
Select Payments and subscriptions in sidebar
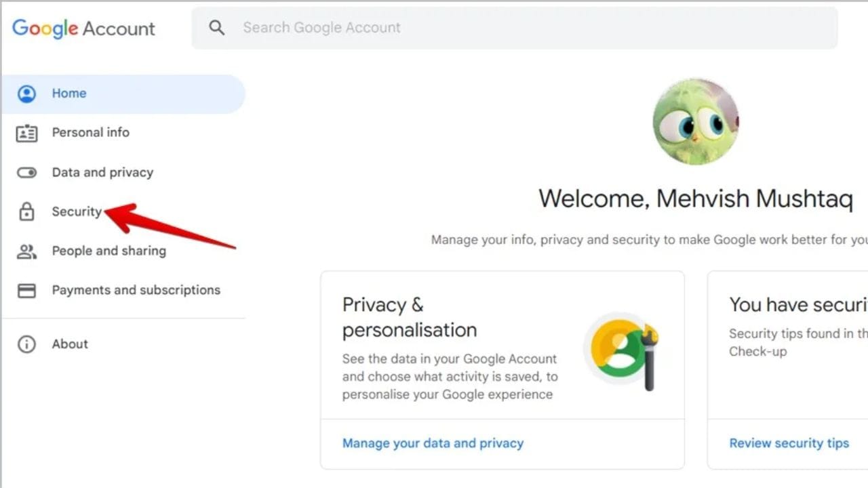click(x=136, y=291)
